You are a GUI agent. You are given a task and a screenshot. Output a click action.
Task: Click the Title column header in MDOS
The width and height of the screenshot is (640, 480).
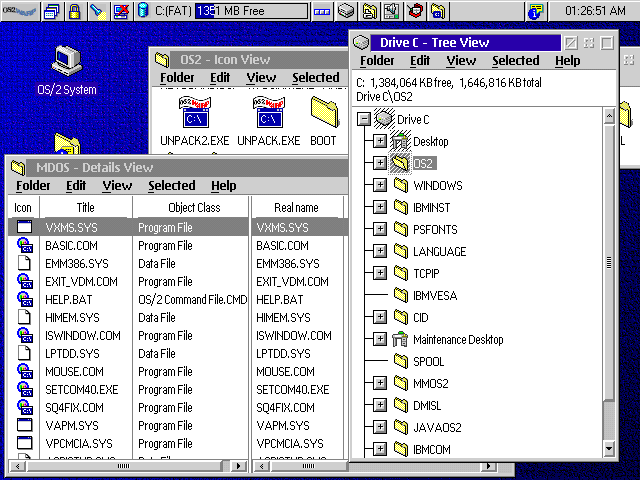(x=86, y=207)
